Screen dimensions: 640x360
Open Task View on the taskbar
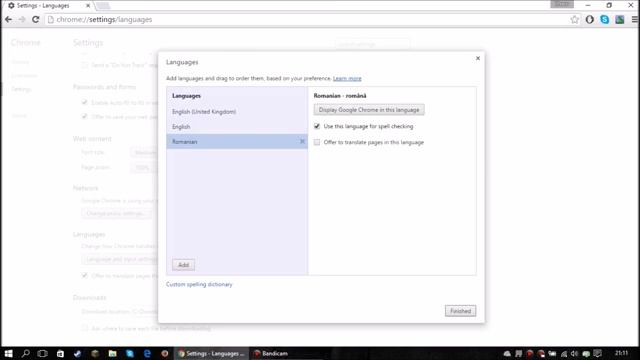[x=42, y=353]
